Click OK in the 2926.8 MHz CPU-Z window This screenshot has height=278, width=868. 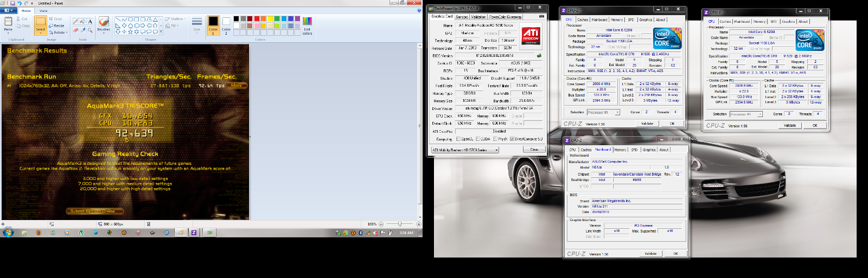[815, 125]
